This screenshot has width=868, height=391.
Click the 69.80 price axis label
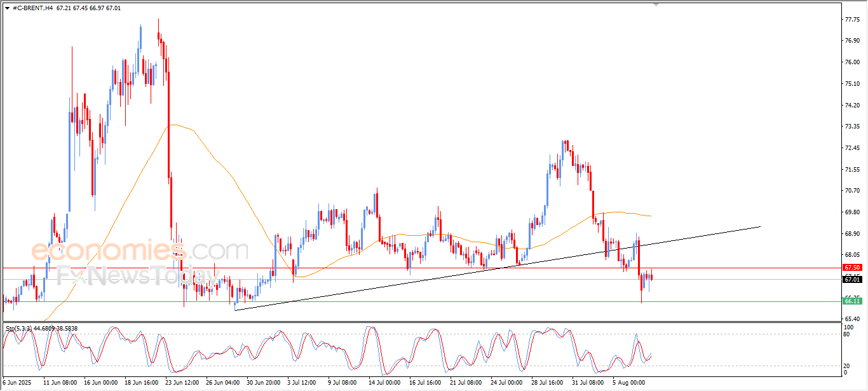853,212
